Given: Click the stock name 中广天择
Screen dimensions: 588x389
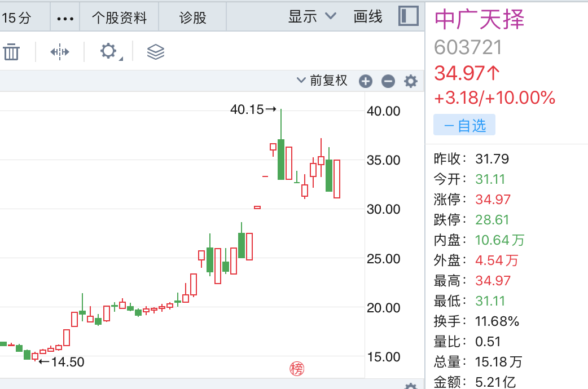Looking at the screenshot, I should 480,20.
